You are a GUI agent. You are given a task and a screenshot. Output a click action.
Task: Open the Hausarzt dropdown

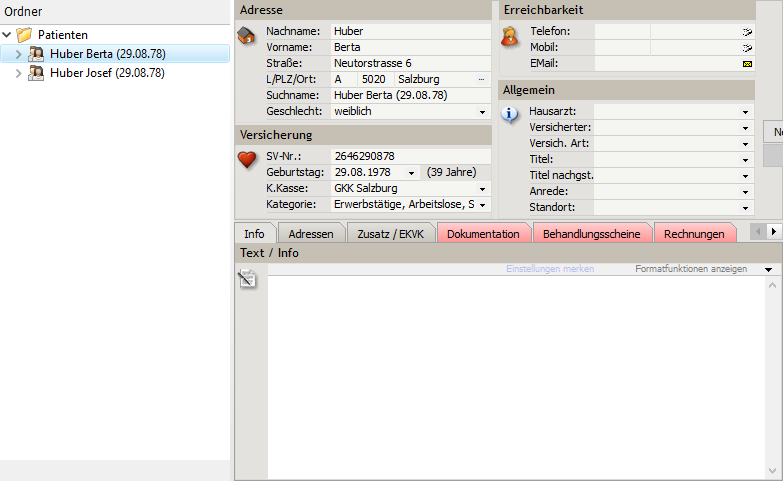(746, 112)
